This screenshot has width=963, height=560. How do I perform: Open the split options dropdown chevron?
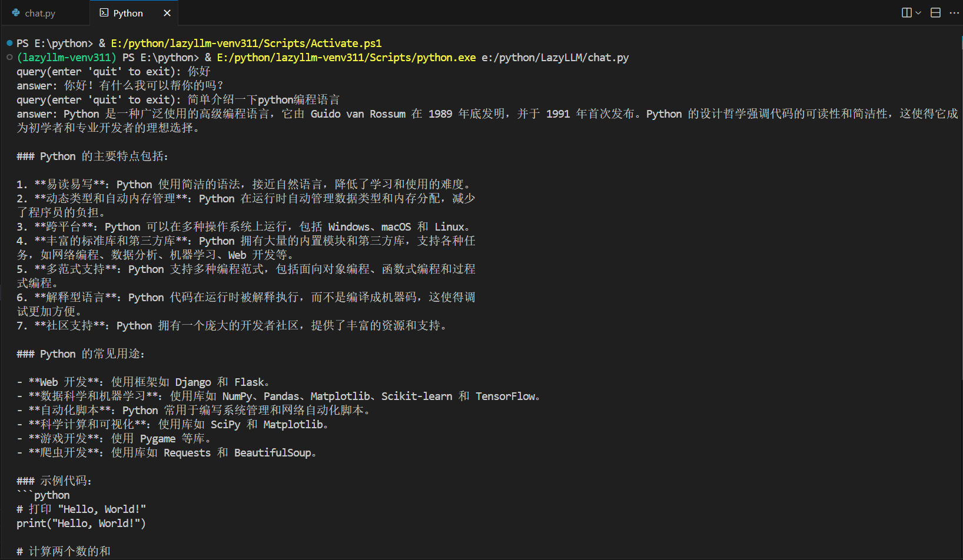tap(918, 13)
